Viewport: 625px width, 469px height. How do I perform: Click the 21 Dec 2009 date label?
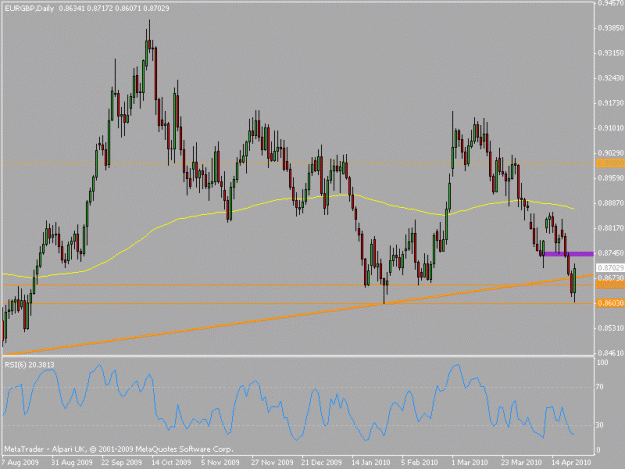(321, 462)
